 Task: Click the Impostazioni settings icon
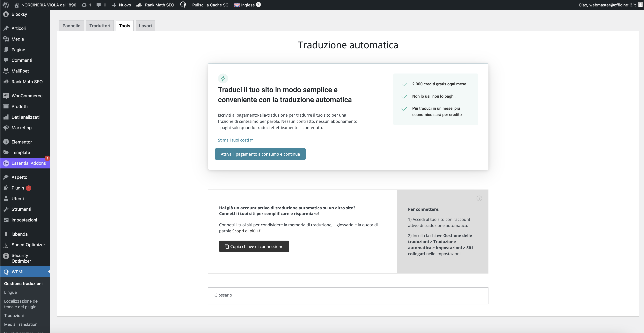tap(6, 220)
